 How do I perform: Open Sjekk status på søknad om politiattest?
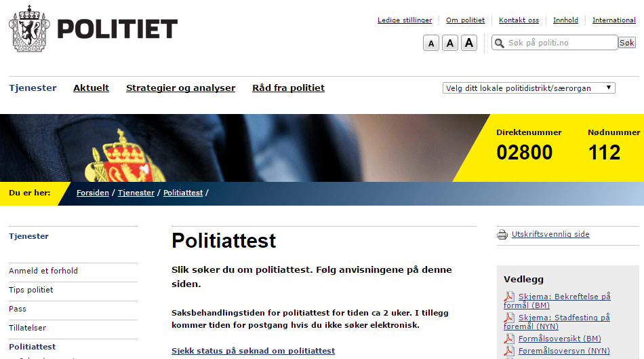point(253,351)
